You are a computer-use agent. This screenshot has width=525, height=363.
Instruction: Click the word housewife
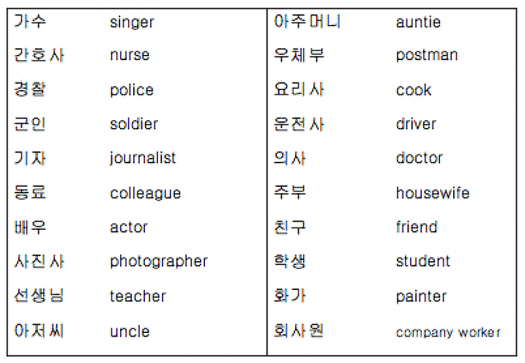pos(433,193)
